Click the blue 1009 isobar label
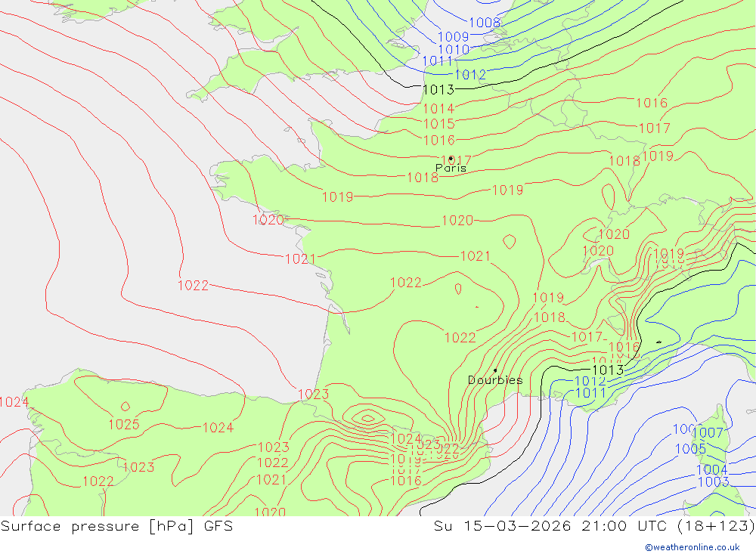 click(453, 36)
